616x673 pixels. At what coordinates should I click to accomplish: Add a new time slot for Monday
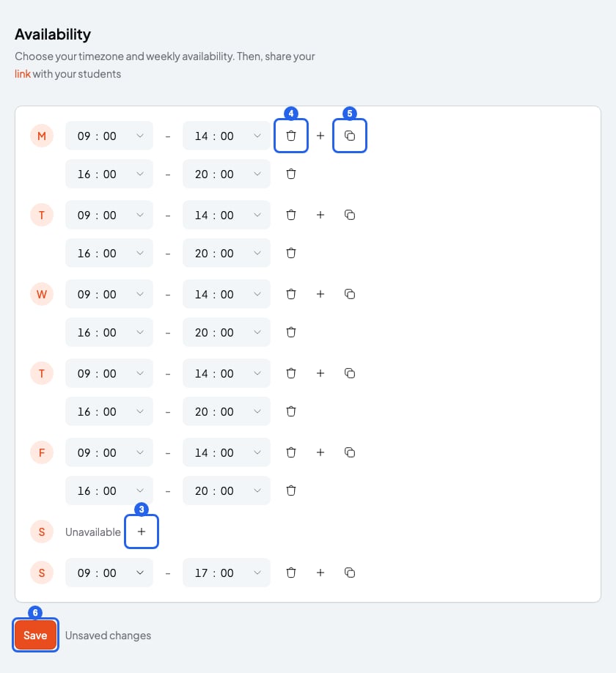tap(320, 136)
